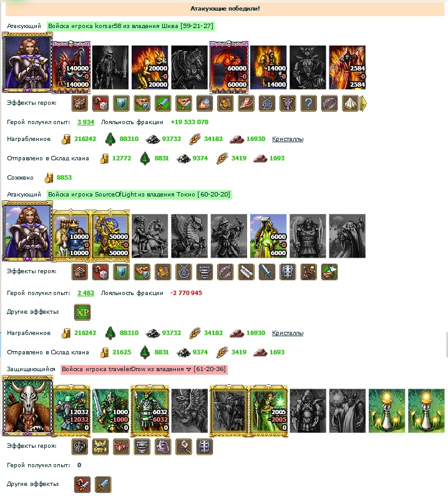Image resolution: width=448 pixels, height=504 pixels.
Task: Open Кристаллы link under SourceOfLight loot
Action: point(288,333)
